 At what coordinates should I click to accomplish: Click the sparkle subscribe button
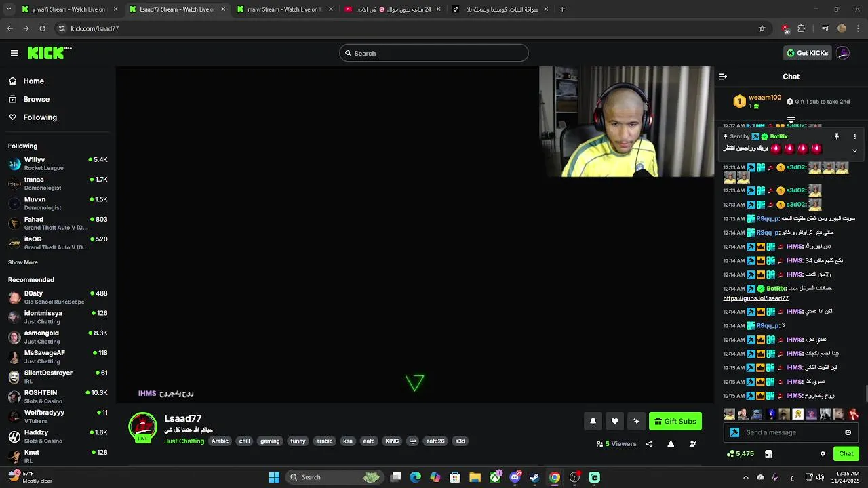click(x=636, y=421)
